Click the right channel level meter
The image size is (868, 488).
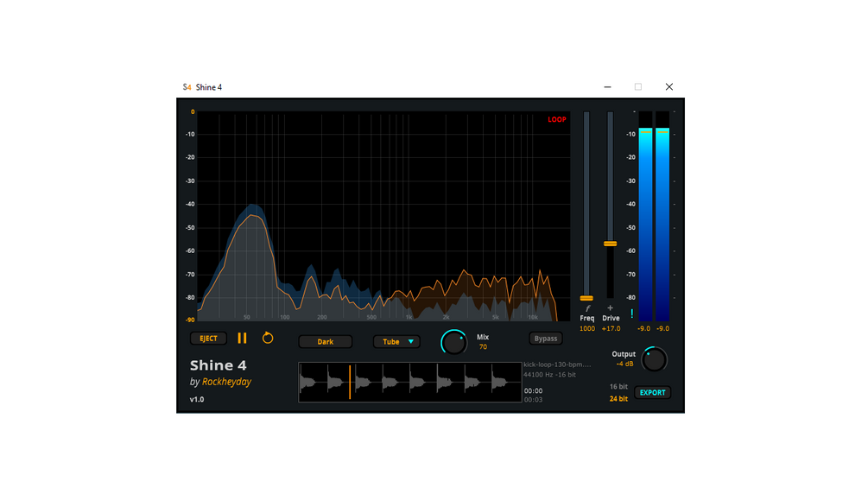click(x=662, y=216)
